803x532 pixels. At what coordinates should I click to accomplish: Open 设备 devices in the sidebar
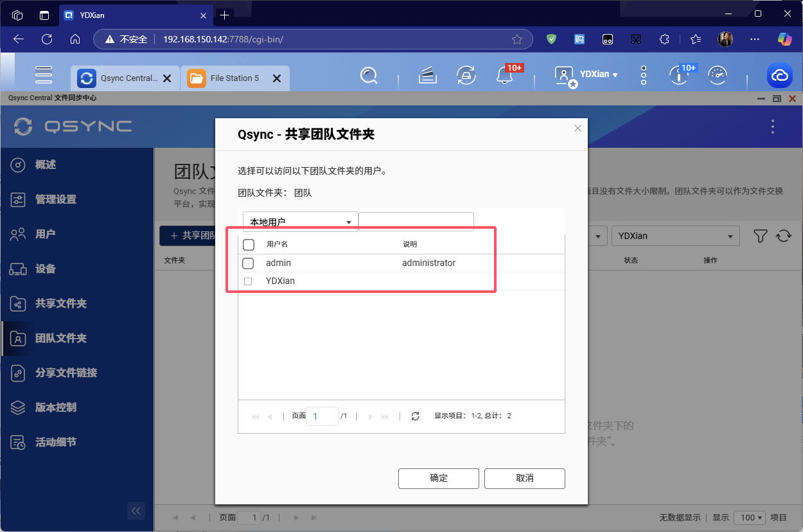[x=77, y=269]
